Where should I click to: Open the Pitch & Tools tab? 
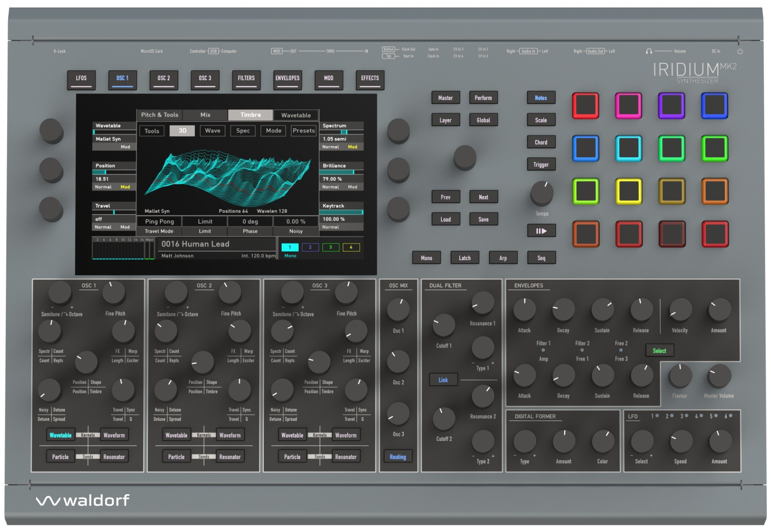click(160, 115)
